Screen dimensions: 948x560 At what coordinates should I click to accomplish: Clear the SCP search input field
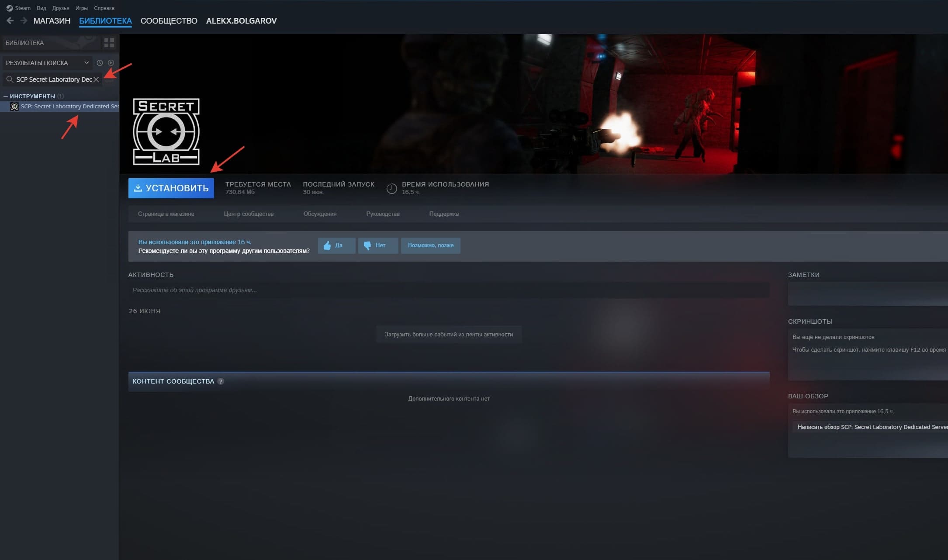[x=96, y=80]
